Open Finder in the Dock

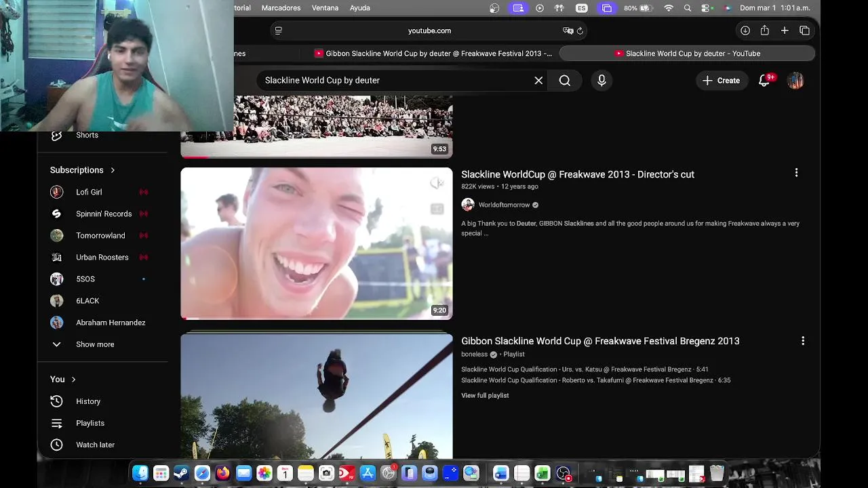pyautogui.click(x=140, y=473)
